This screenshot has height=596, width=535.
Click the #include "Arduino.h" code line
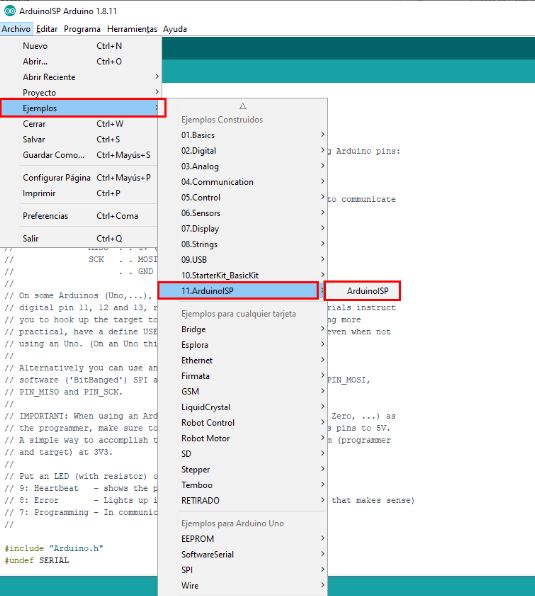[x=54, y=548]
